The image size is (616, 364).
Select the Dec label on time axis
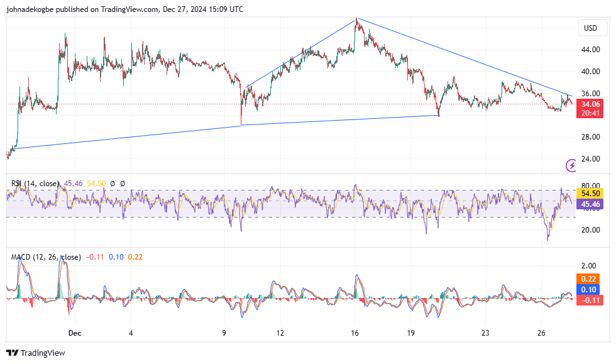(75, 333)
